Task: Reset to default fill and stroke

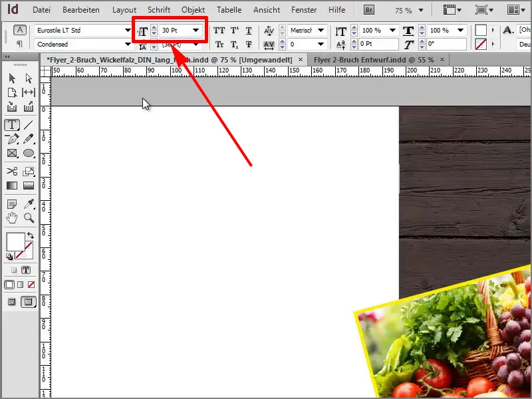Action: tap(9, 257)
